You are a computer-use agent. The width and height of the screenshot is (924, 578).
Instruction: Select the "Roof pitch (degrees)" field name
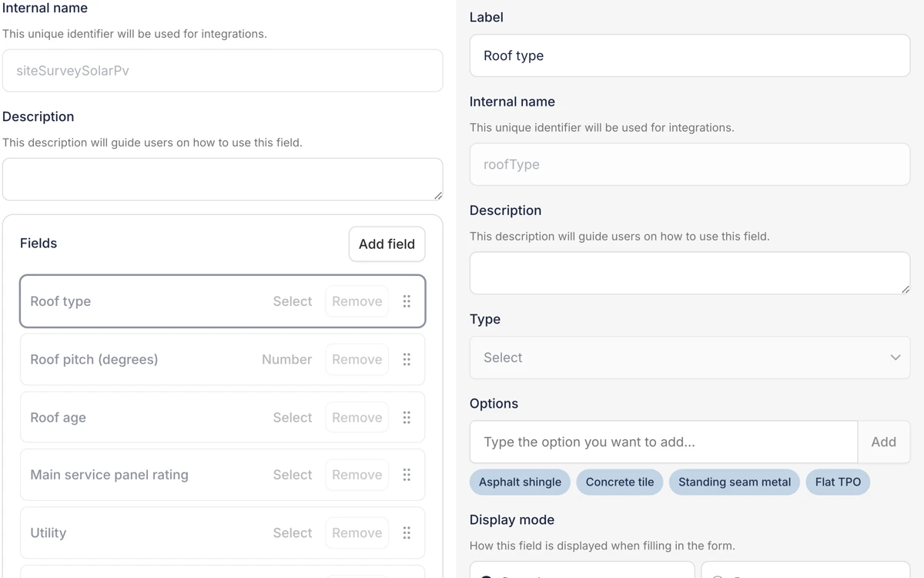(94, 359)
